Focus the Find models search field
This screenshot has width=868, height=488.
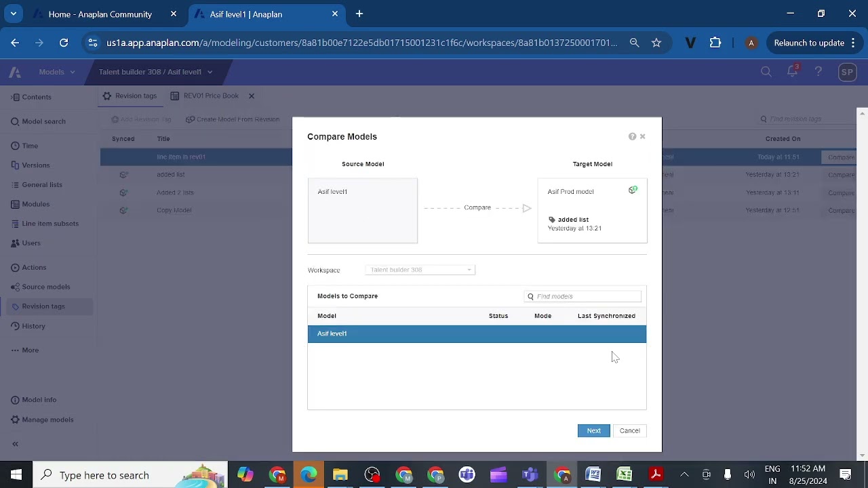(583, 296)
